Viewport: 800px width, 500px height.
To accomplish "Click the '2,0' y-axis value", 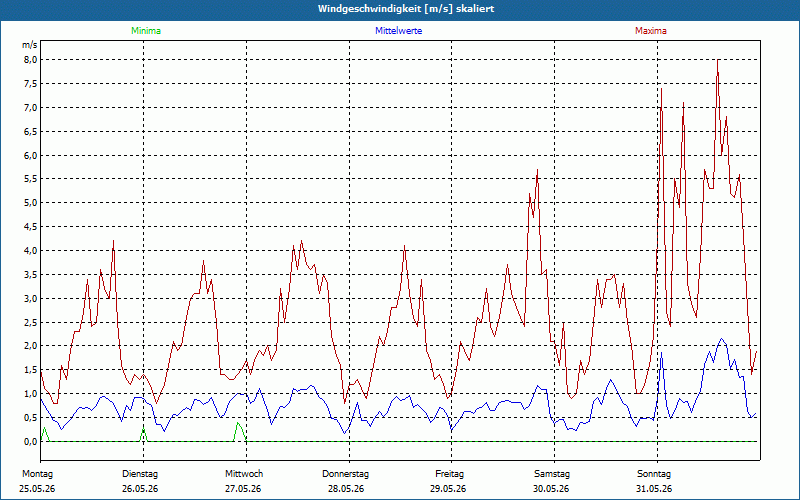I will [x=31, y=346].
